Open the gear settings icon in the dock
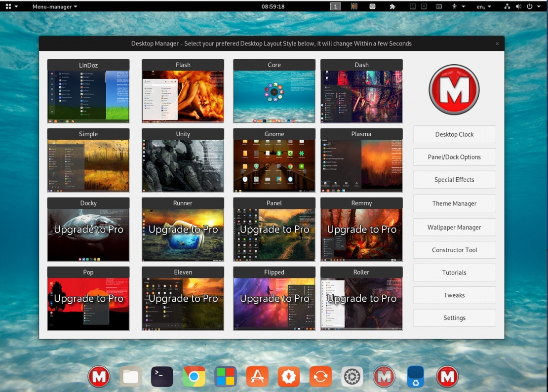This screenshot has height=392, width=548. pos(352,376)
